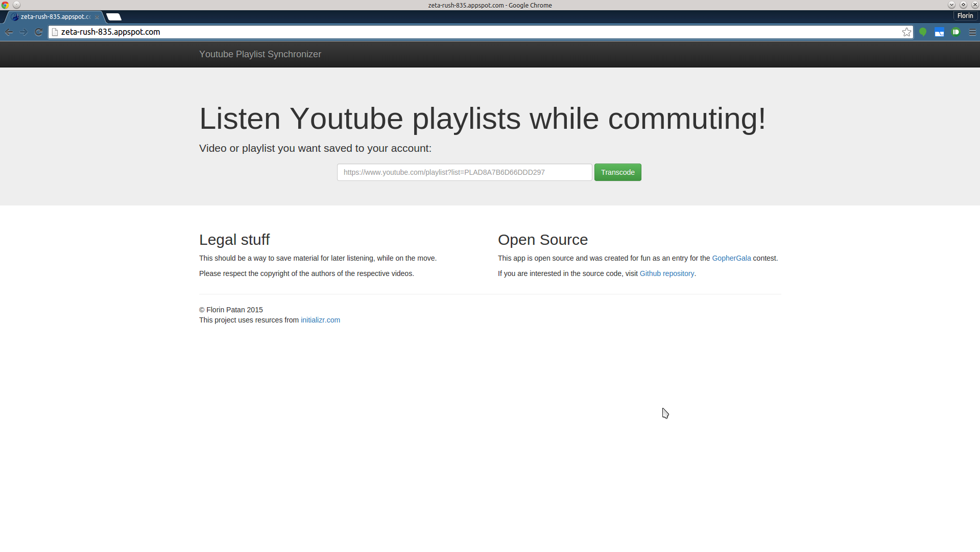Screen dimensions: 980x552
Task: Click the window title 'zeta-rush-835.appspot.com - Google Chrome'
Action: pyautogui.click(x=490, y=5)
